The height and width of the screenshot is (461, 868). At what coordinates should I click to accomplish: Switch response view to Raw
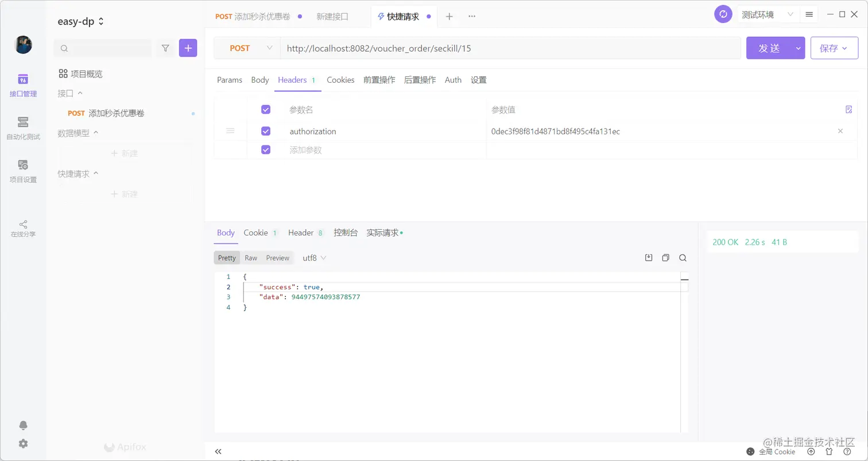point(251,258)
